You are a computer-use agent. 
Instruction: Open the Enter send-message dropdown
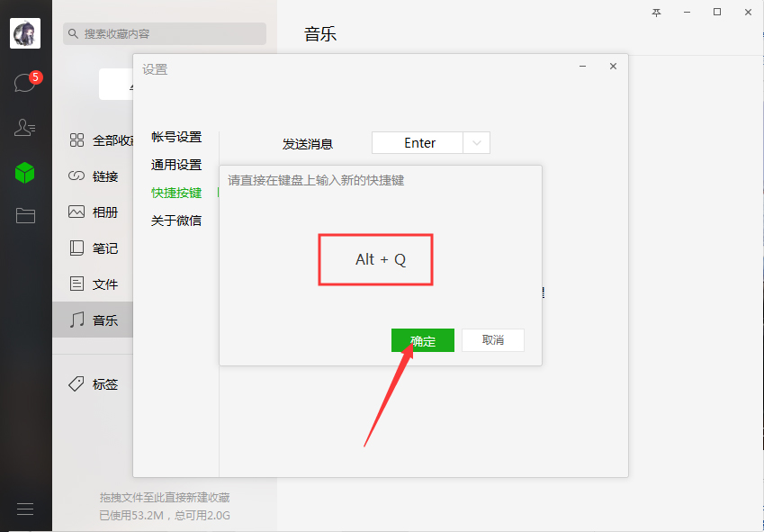tap(479, 142)
